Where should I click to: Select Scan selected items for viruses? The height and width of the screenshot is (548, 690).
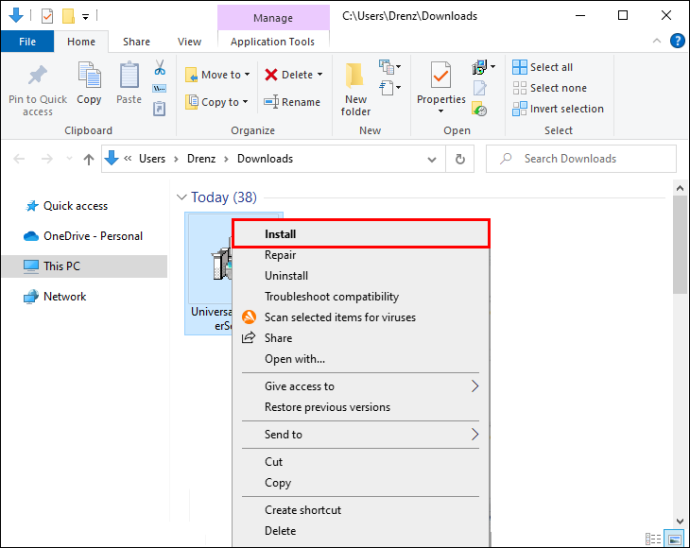(360, 317)
